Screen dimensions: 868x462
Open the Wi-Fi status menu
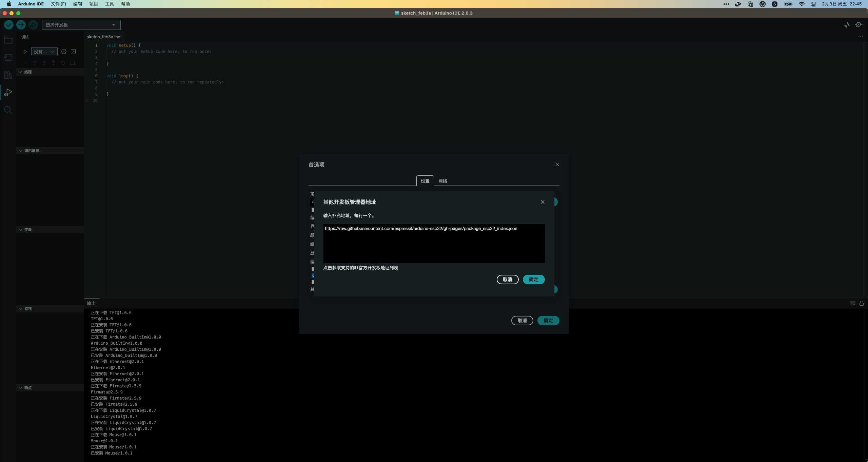point(802,4)
